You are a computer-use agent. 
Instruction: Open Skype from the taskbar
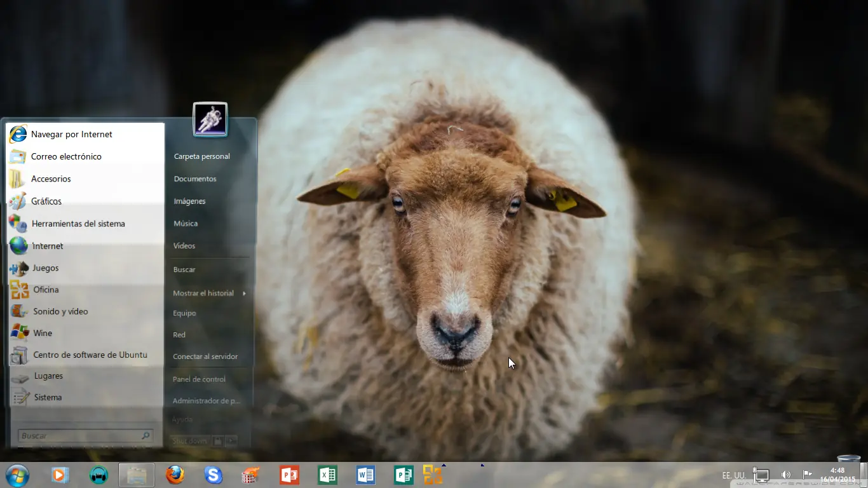[213, 475]
